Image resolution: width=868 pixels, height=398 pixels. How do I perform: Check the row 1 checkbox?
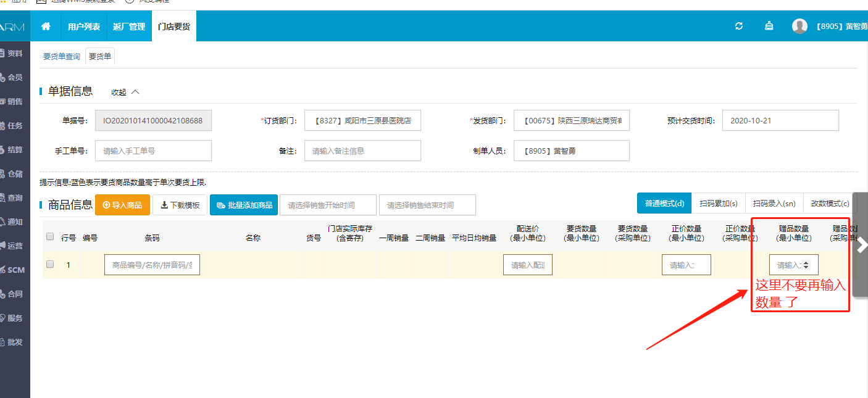click(50, 264)
